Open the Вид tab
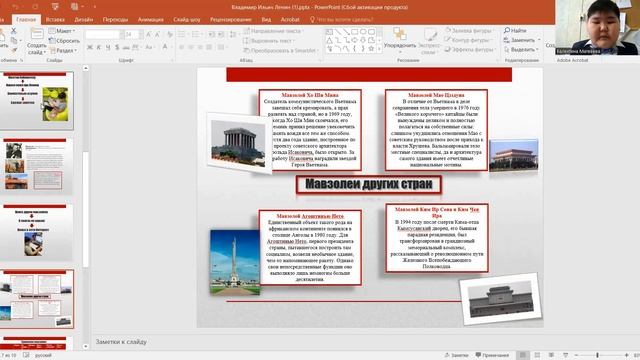 pos(266,20)
